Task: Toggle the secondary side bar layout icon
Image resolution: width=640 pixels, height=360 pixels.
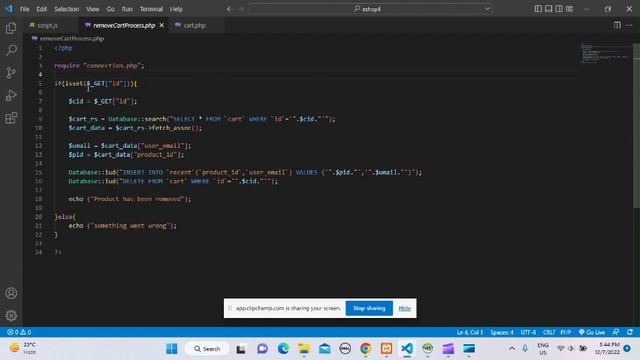Action: pos(559,9)
